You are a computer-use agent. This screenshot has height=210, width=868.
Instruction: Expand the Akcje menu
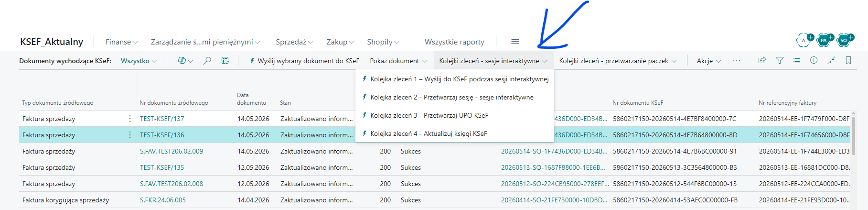(709, 61)
